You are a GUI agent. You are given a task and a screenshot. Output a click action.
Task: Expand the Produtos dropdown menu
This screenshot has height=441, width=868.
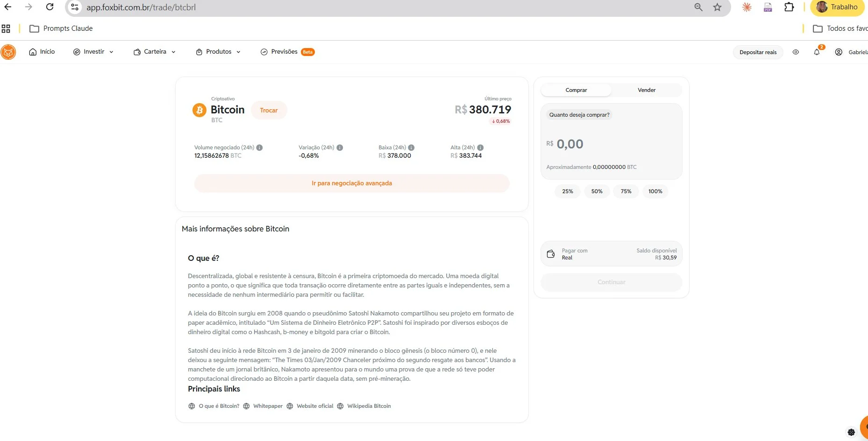(218, 52)
